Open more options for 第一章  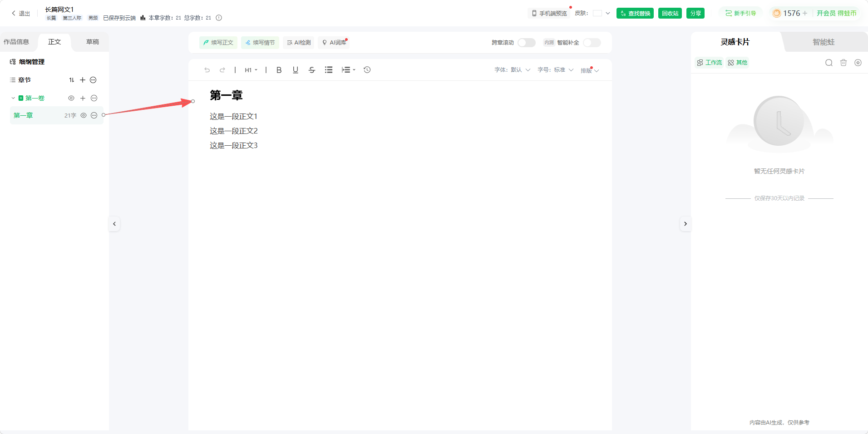pyautogui.click(x=94, y=115)
